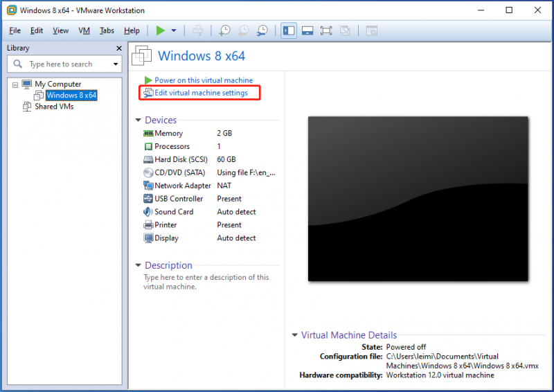Click the Printer device icon
The image size is (554, 392).
pos(148,225)
